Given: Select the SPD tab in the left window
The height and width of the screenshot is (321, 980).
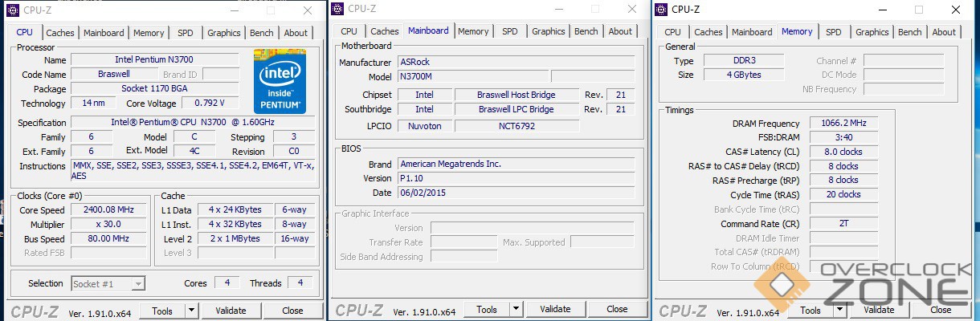Looking at the screenshot, I should [186, 33].
